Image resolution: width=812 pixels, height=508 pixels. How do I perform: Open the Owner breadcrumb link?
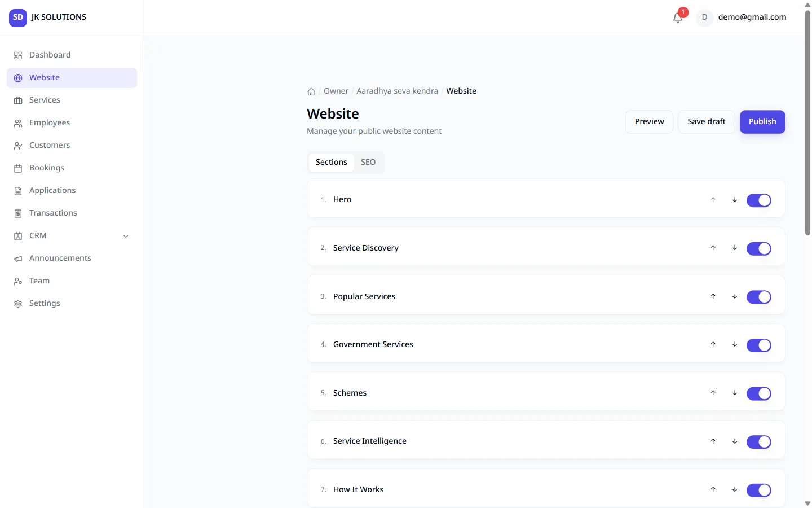click(336, 91)
